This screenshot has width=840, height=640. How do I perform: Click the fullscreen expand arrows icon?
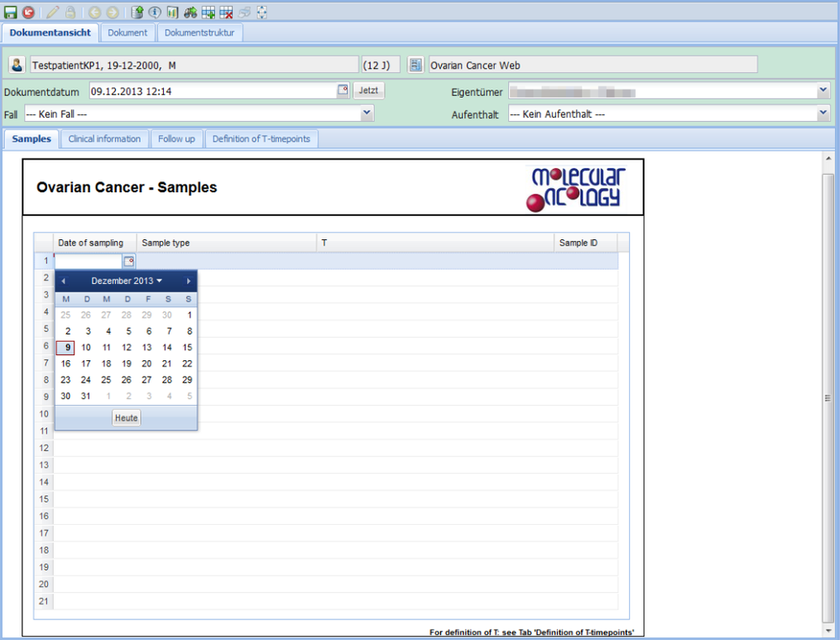(x=262, y=12)
